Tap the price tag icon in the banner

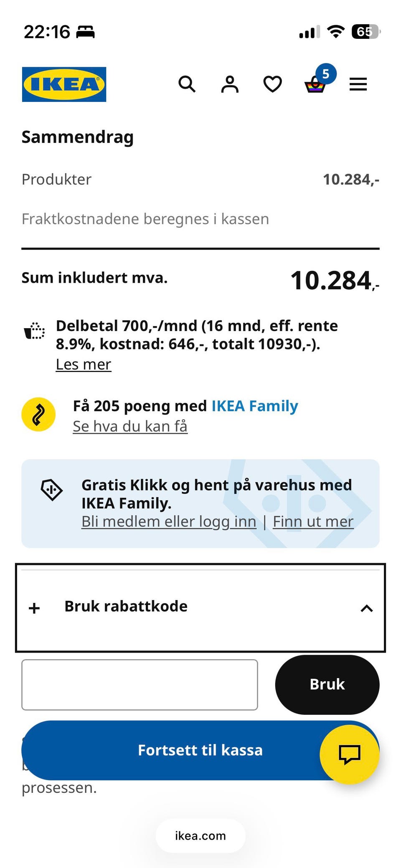click(51, 490)
